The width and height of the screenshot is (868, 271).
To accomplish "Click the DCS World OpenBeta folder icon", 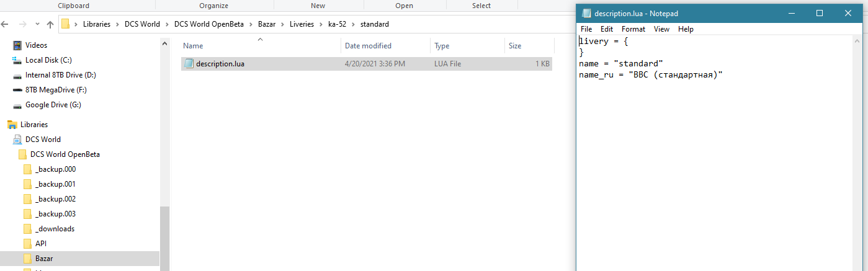I will click(22, 154).
